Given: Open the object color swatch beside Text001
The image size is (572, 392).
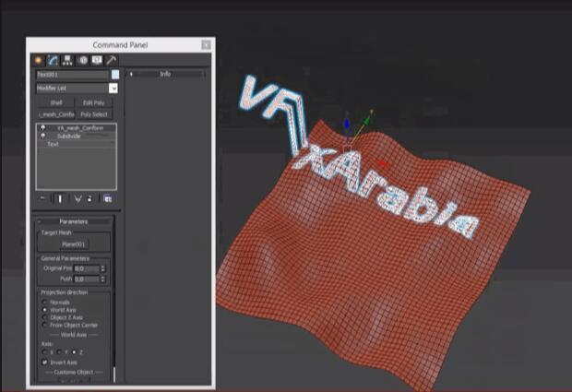Looking at the screenshot, I should (x=115, y=75).
